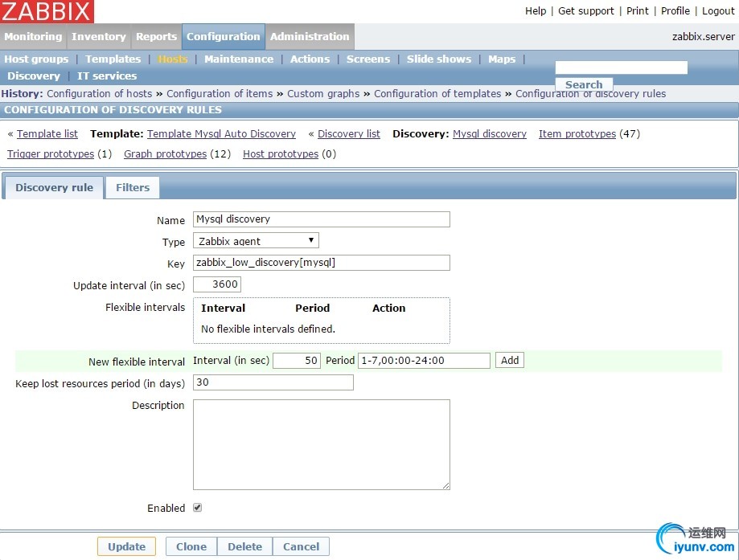Go to Host groups submenu
Viewport: 739px width, 560px height.
36,59
